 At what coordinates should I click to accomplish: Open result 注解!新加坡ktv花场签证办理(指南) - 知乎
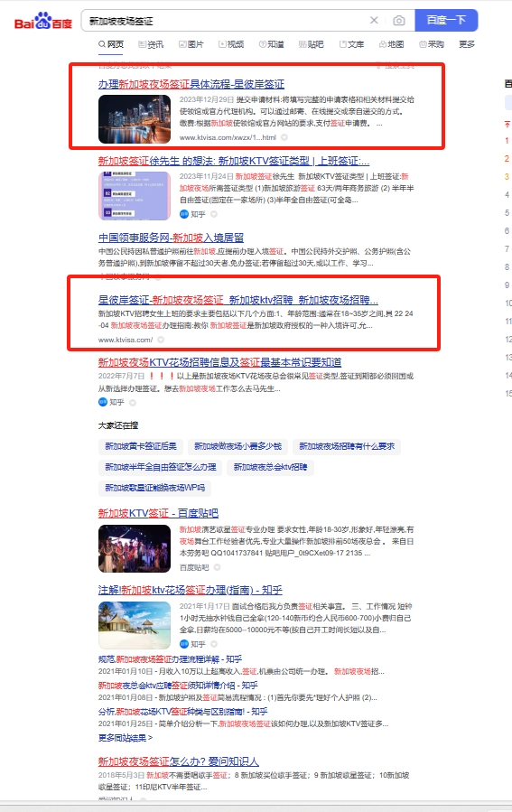(190, 590)
